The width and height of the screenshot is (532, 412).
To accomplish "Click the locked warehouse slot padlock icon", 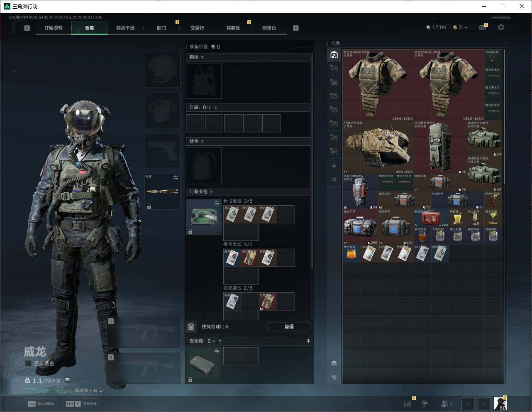I will pyautogui.click(x=334, y=165).
